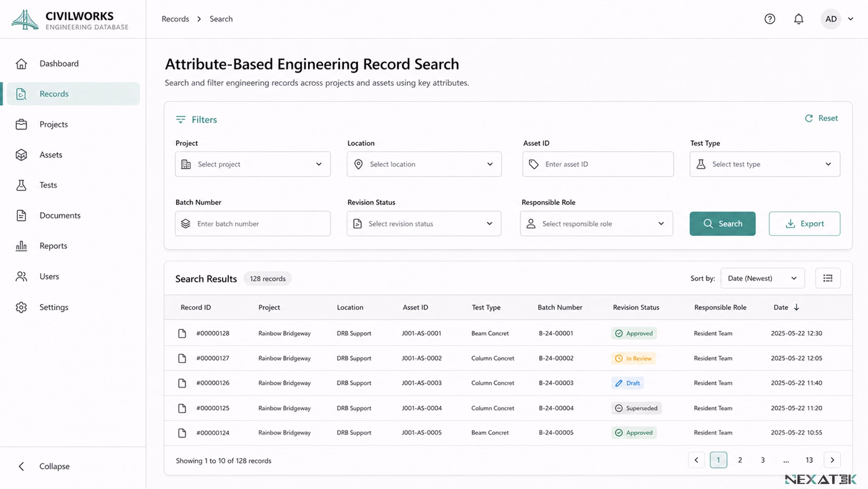Click the Assets cube icon

21,155
